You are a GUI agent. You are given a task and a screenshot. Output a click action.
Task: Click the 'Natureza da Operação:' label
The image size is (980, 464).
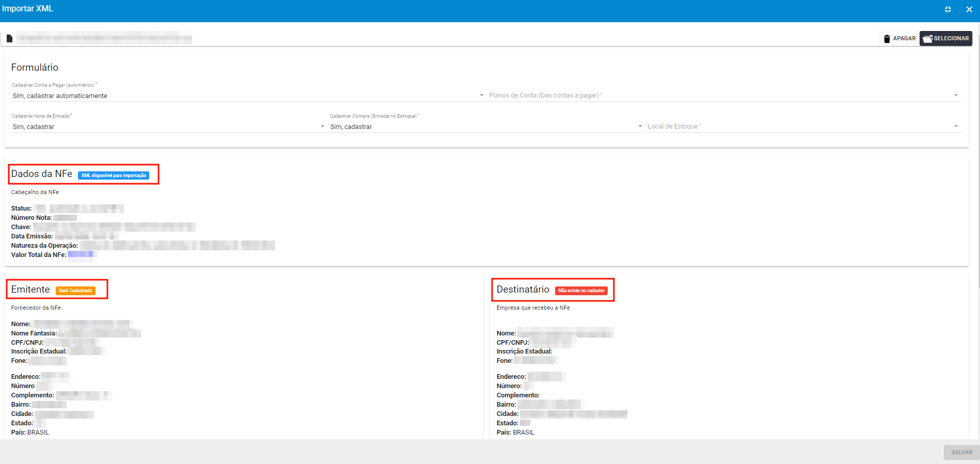44,246
